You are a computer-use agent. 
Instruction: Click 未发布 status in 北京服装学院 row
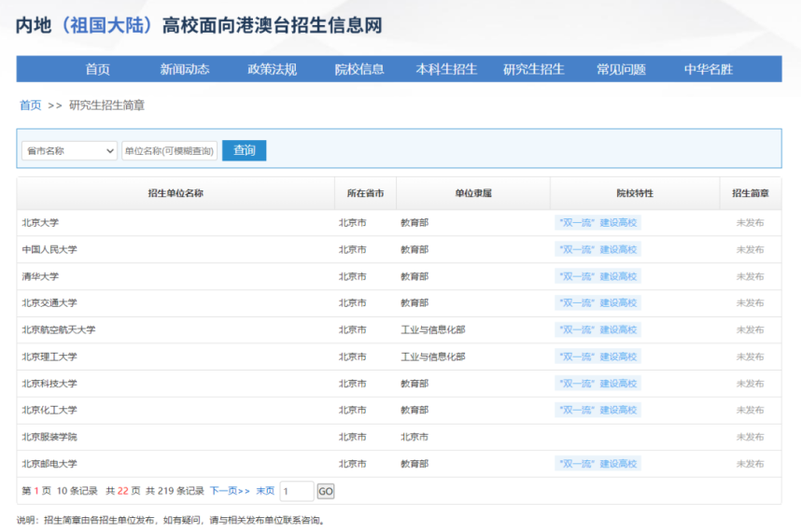[x=750, y=437]
